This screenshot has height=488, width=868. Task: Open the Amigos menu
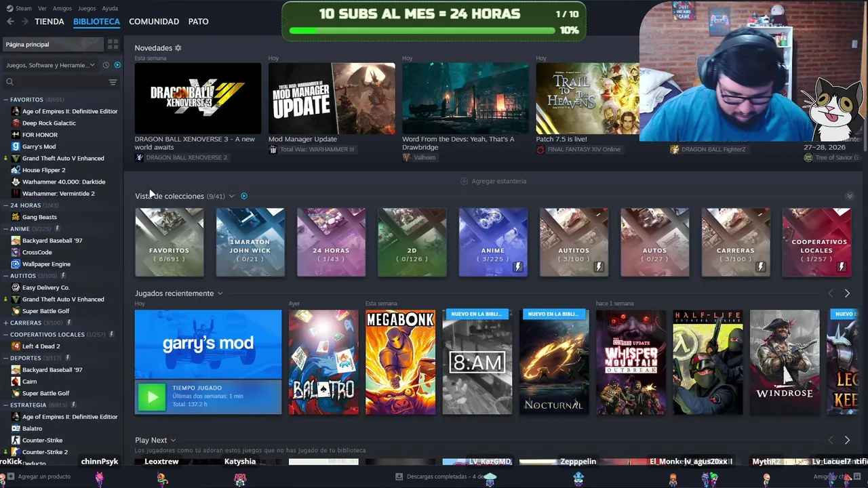coord(62,8)
